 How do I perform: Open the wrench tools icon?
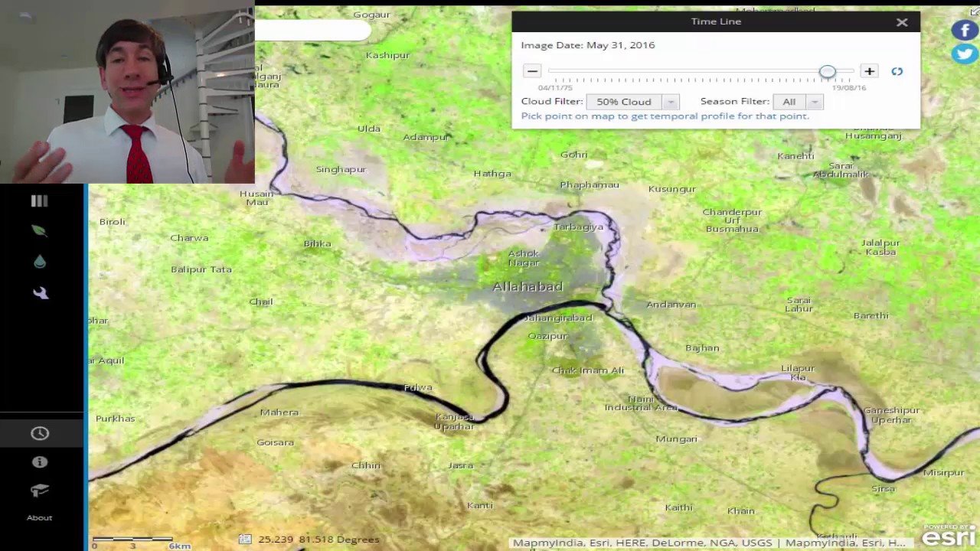tap(41, 292)
